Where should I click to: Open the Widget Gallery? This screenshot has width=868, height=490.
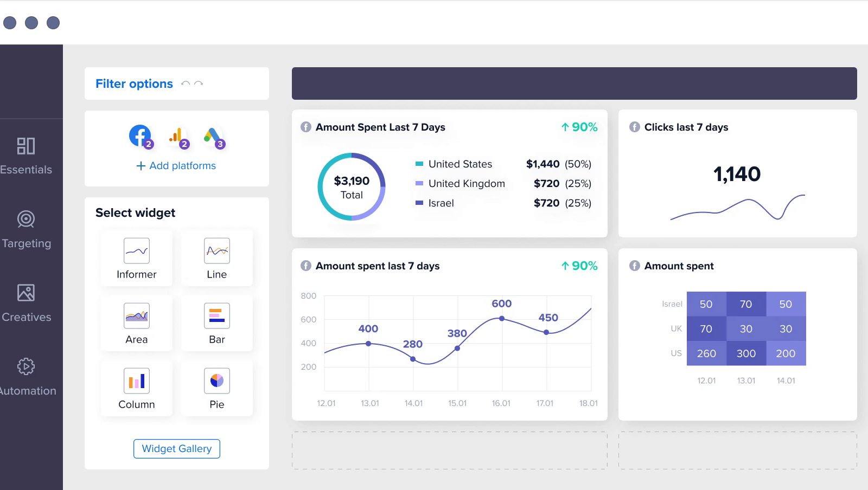click(176, 448)
